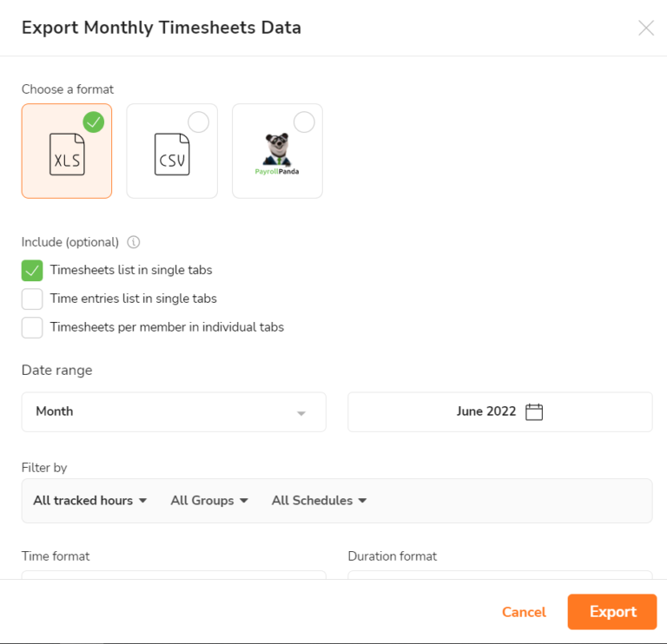The width and height of the screenshot is (667, 644).
Task: Select the PayrollPanda radio circle
Action: click(304, 122)
